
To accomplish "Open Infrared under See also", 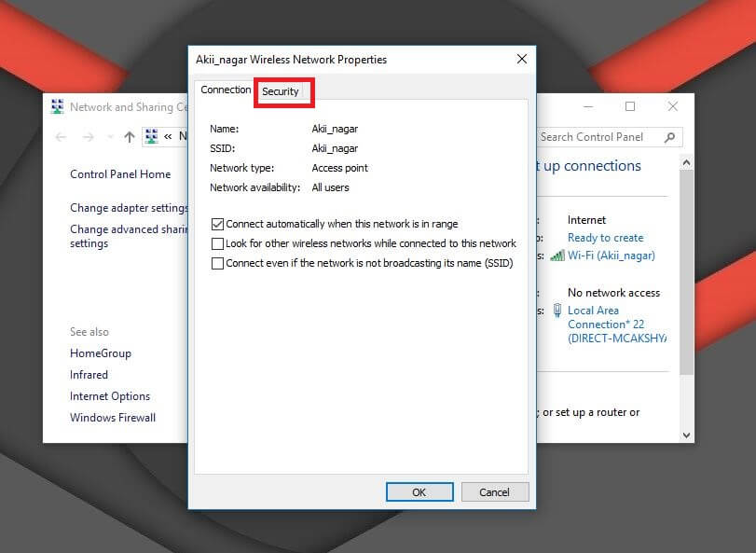I will pos(89,375).
